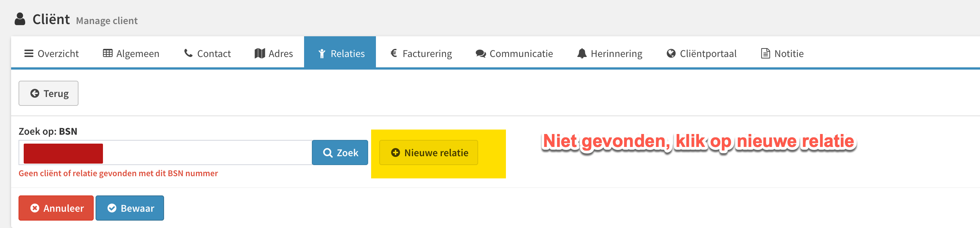Screen dimensions: 980x228
Task: Save with the Bewaar button
Action: click(130, 208)
